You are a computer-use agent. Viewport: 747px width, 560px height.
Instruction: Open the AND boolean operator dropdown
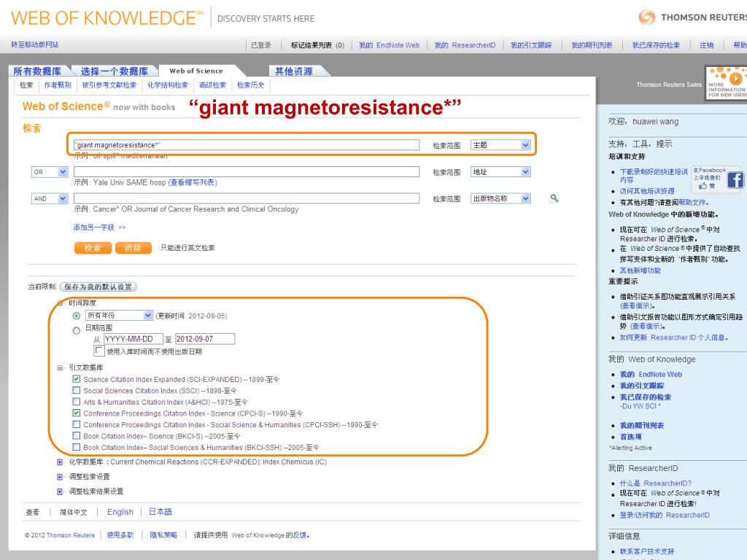(x=50, y=198)
